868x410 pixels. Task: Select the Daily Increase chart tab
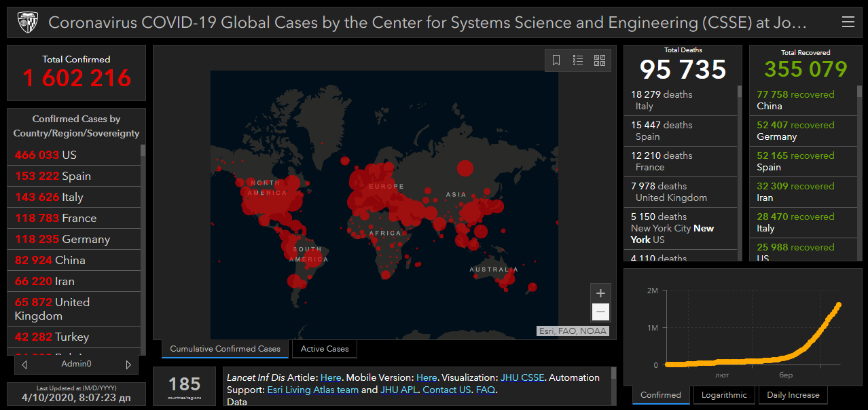coord(793,395)
